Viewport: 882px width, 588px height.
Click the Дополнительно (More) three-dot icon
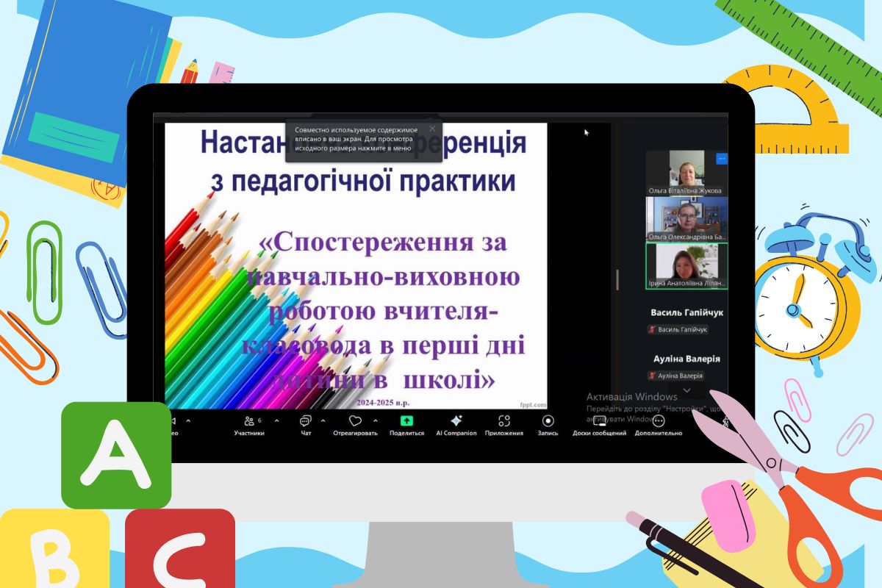pos(659,422)
